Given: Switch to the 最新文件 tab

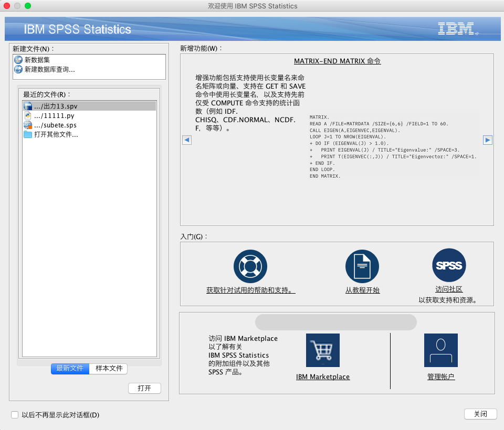Looking at the screenshot, I should [x=70, y=368].
